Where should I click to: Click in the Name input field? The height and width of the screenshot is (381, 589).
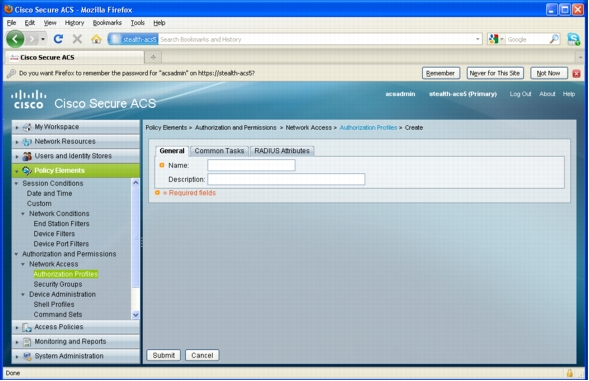(251, 165)
